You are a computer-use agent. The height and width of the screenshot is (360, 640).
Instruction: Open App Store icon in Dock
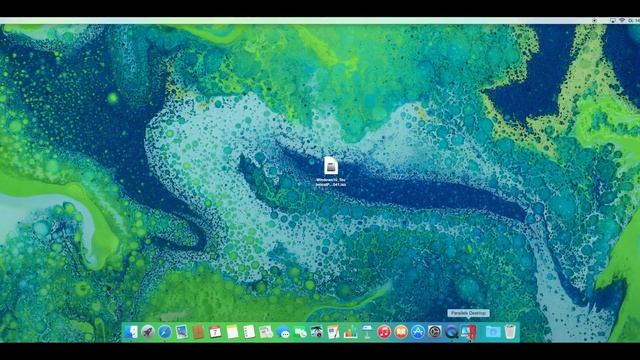tap(418, 332)
